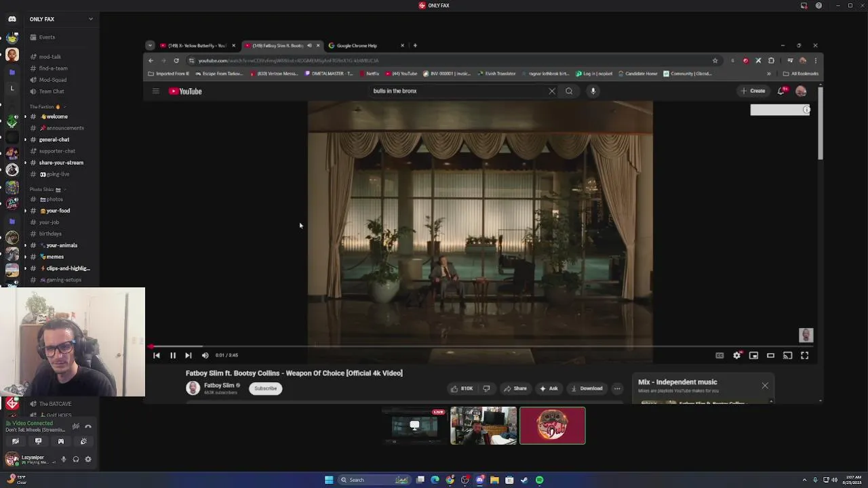Enter fullscreen on the video
868x488 pixels.
click(804, 355)
